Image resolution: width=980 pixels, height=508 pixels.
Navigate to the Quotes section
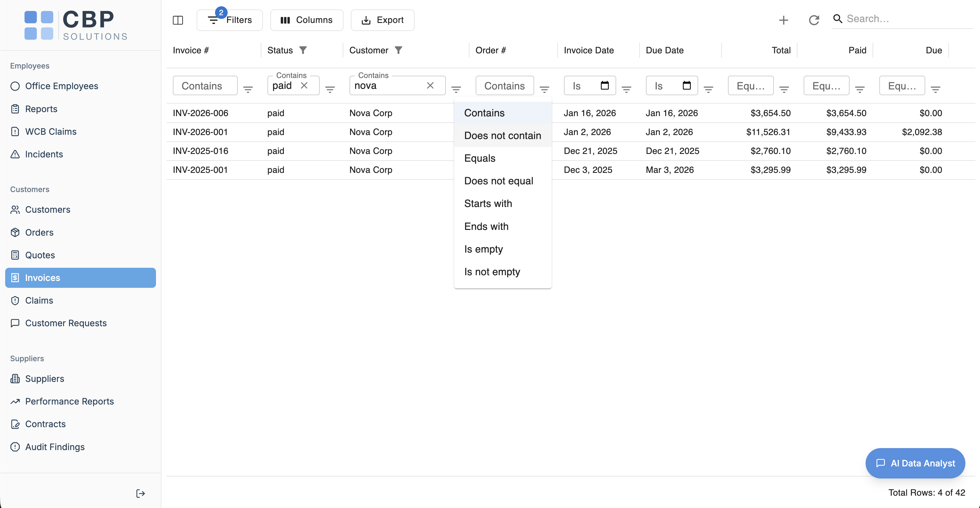pos(40,255)
